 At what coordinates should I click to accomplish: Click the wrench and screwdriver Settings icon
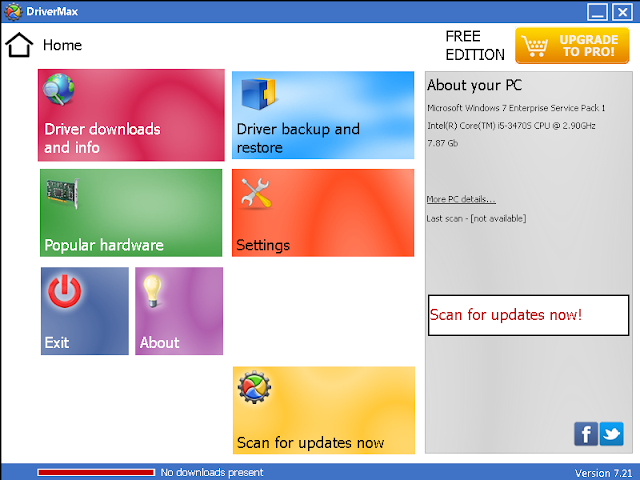[x=256, y=193]
